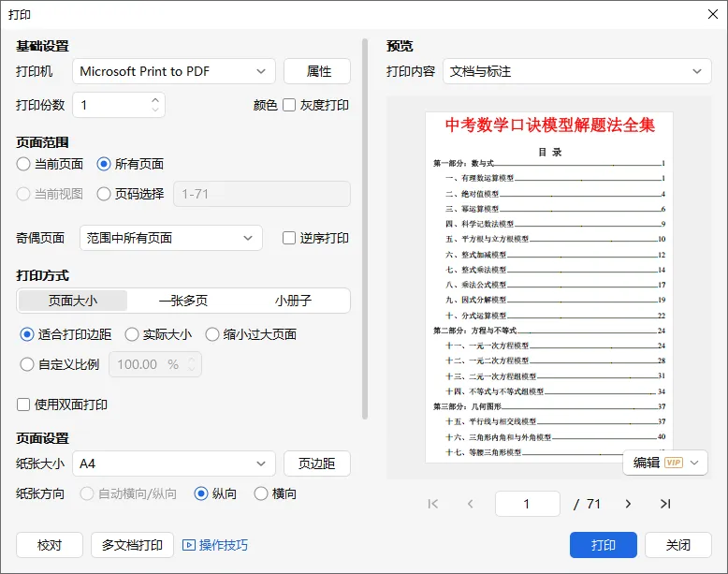Choose 适合打印边距 option

27,334
